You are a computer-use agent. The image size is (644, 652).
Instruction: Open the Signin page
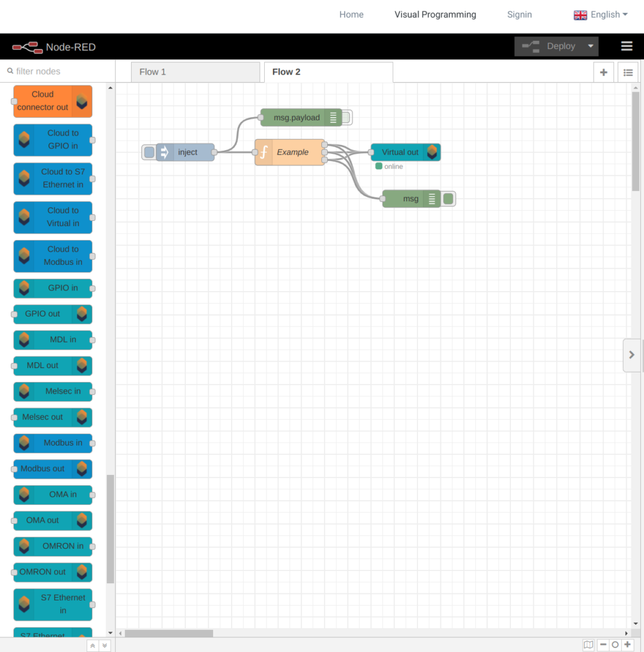tap(519, 15)
